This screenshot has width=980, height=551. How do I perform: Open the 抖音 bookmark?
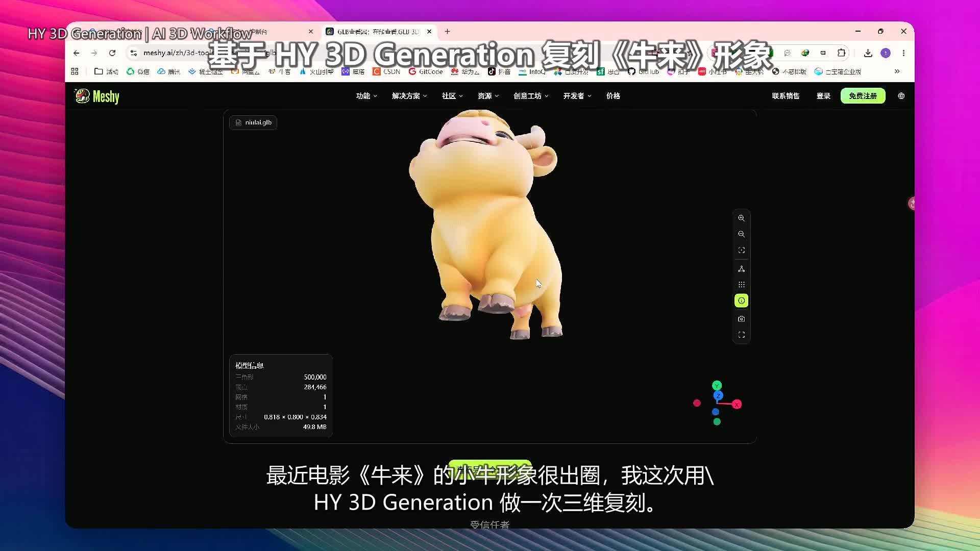point(499,71)
